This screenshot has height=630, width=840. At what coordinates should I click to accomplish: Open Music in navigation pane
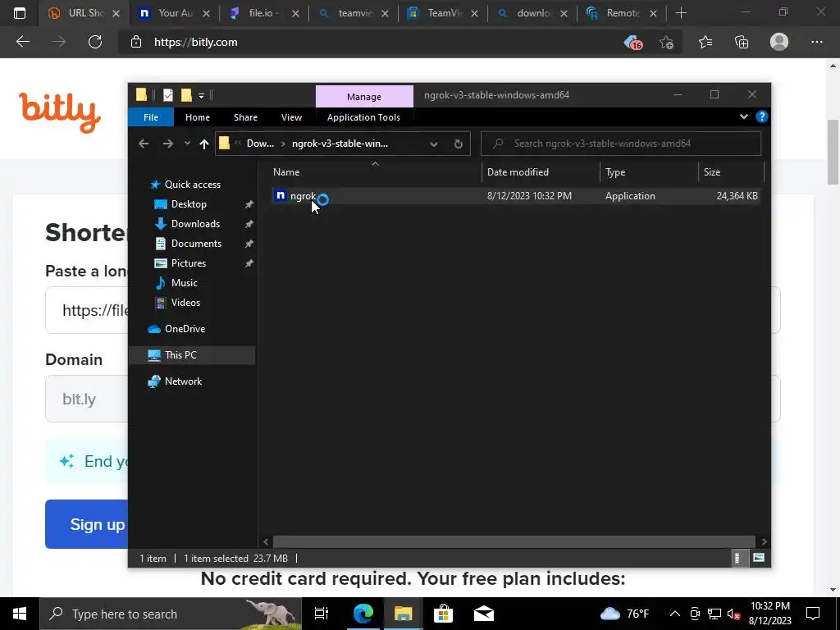pos(184,283)
